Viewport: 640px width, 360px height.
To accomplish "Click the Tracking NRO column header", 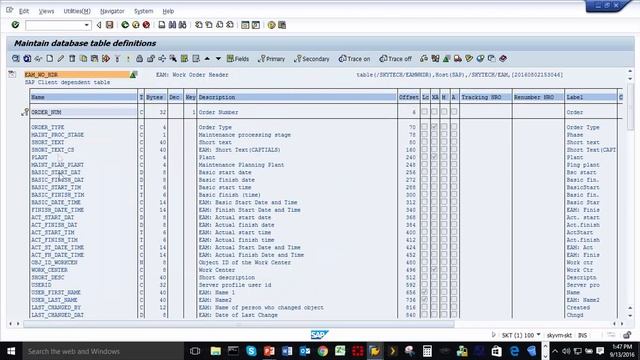I will click(485, 97).
